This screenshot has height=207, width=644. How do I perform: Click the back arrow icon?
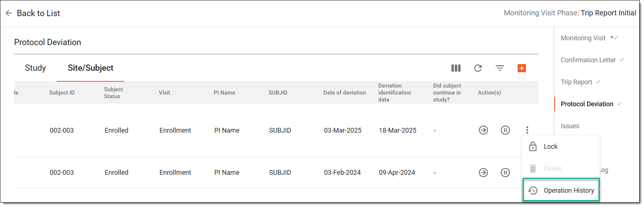tap(9, 13)
